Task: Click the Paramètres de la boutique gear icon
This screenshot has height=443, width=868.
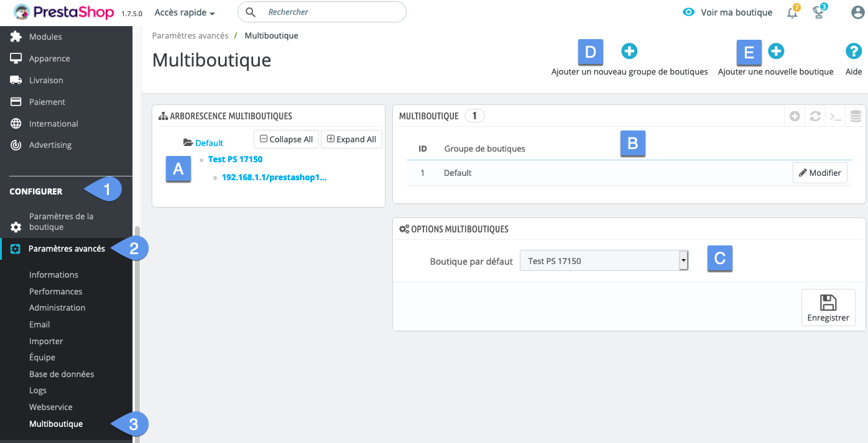Action: 16,227
